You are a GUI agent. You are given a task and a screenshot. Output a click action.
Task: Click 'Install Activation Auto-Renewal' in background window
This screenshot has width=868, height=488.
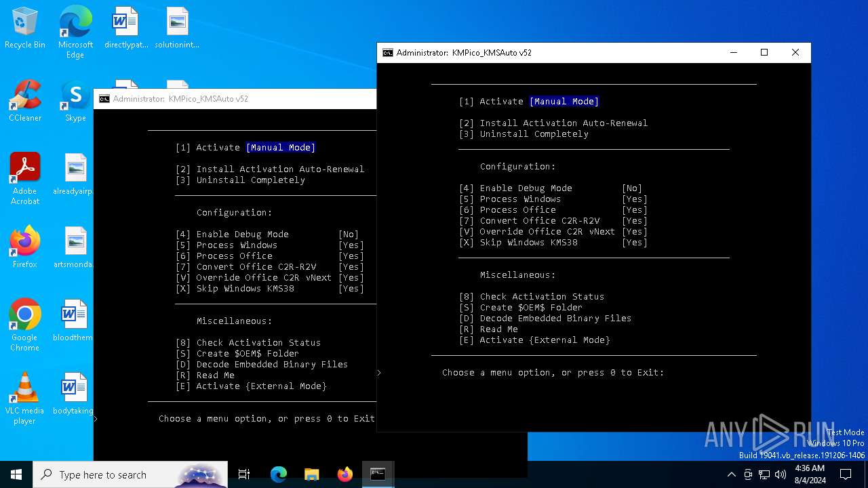[280, 169]
